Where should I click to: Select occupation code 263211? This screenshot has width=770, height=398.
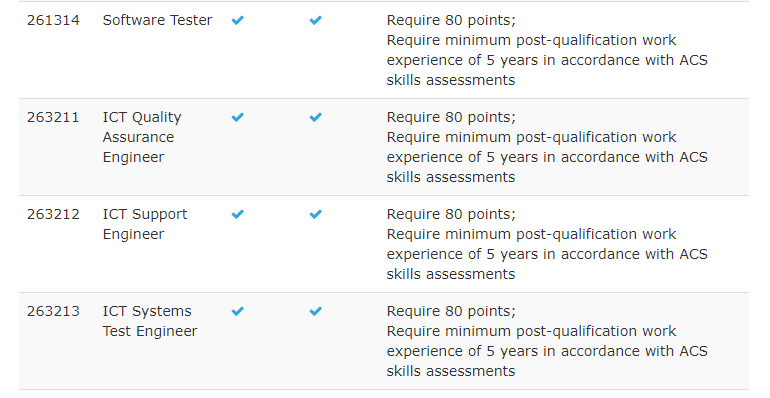pyautogui.click(x=53, y=117)
